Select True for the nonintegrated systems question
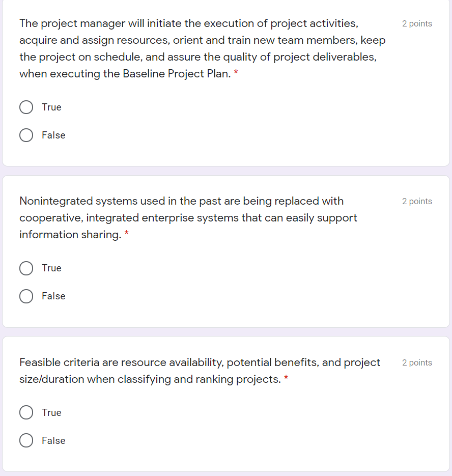The height and width of the screenshot is (476, 452). (x=26, y=268)
